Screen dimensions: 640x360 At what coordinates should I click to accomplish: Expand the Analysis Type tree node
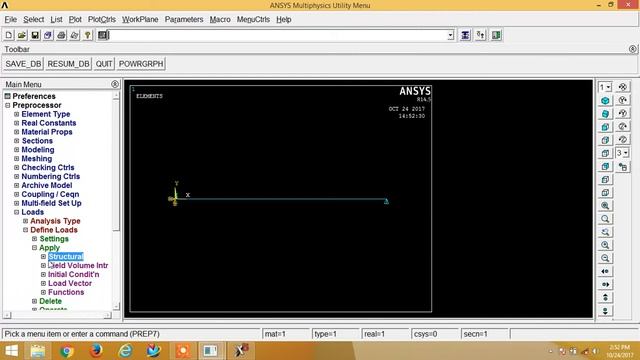point(25,221)
